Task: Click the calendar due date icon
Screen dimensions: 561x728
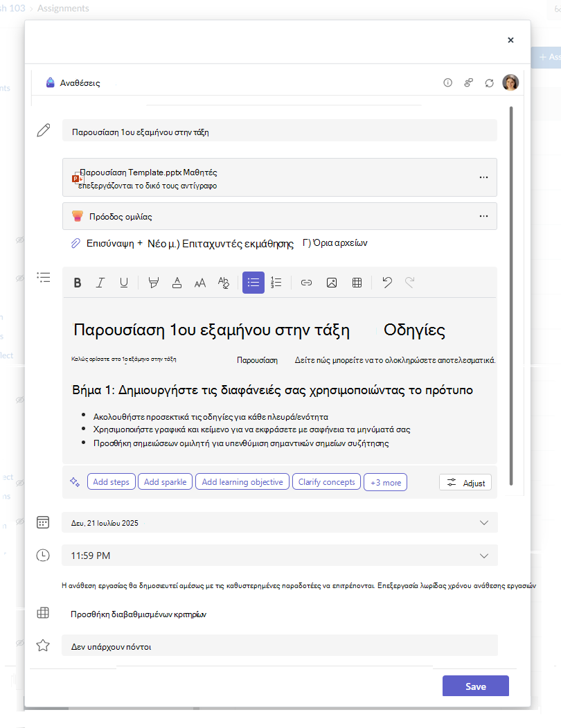Action: click(43, 522)
